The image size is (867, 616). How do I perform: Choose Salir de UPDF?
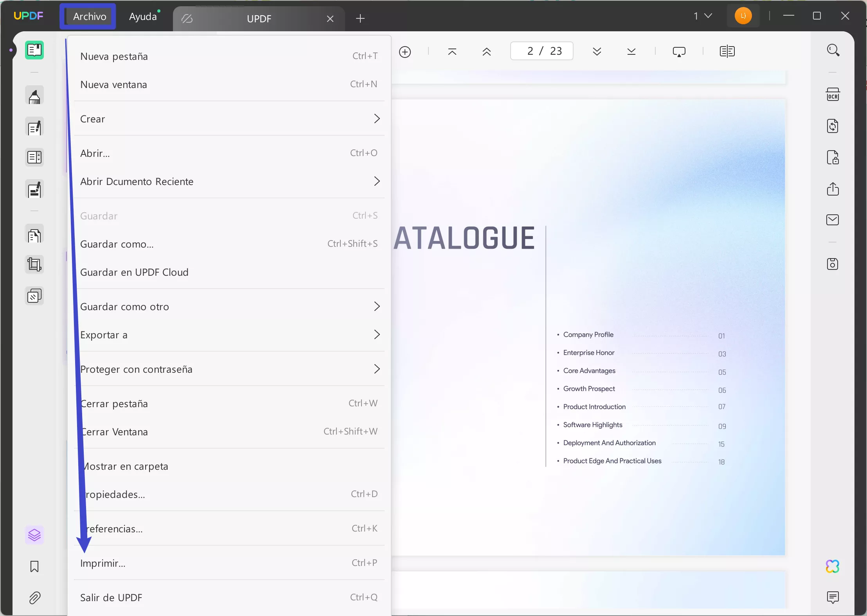(229, 598)
